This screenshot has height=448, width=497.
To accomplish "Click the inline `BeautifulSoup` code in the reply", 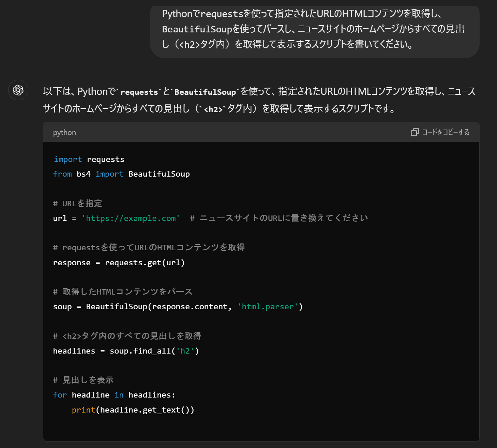I will 205,92.
